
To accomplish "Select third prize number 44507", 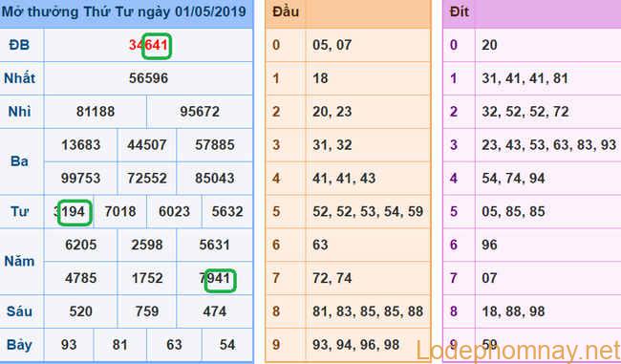I will [x=147, y=144].
